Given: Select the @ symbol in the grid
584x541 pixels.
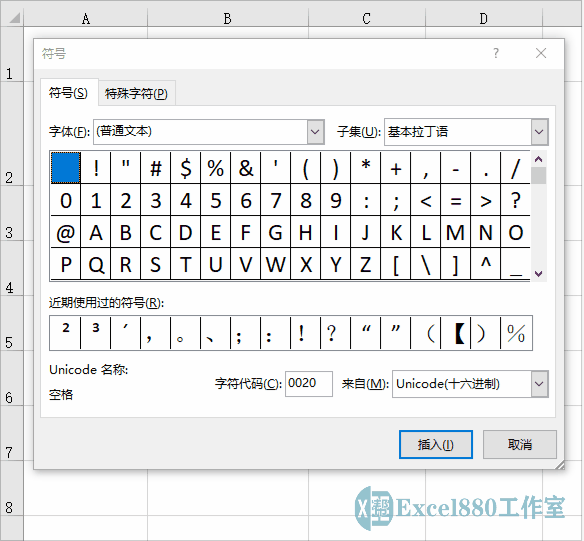Looking at the screenshot, I should click(x=66, y=232).
